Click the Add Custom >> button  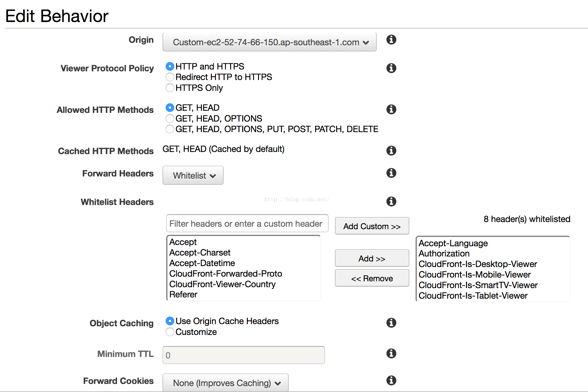pos(372,226)
